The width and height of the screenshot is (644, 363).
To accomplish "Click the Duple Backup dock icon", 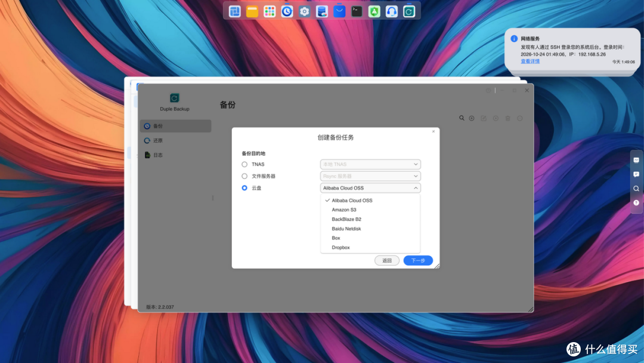I will coord(409,11).
